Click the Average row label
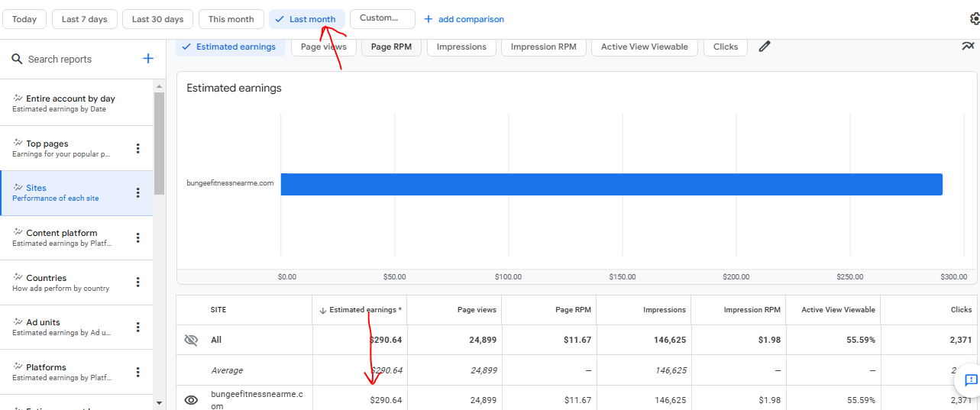This screenshot has height=410, width=980. (x=227, y=370)
